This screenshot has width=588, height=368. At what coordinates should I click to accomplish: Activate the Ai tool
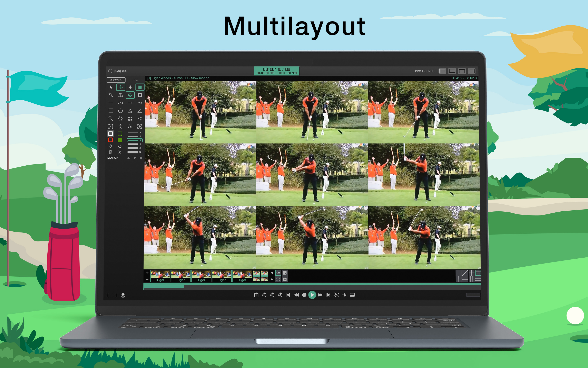pyautogui.click(x=130, y=126)
